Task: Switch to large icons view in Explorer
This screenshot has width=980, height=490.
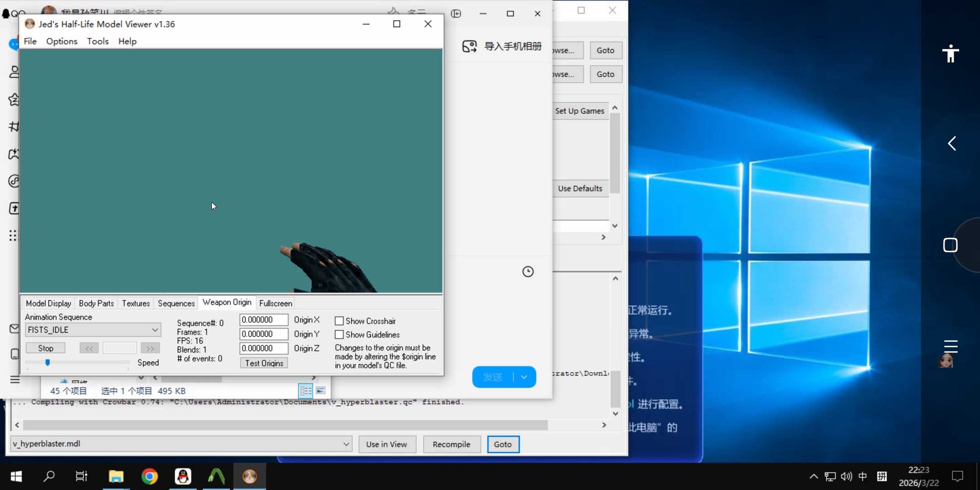Action: (320, 391)
